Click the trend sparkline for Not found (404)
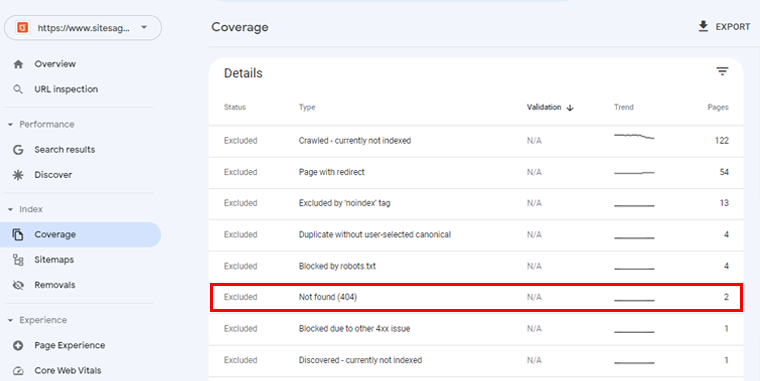 coord(634,301)
